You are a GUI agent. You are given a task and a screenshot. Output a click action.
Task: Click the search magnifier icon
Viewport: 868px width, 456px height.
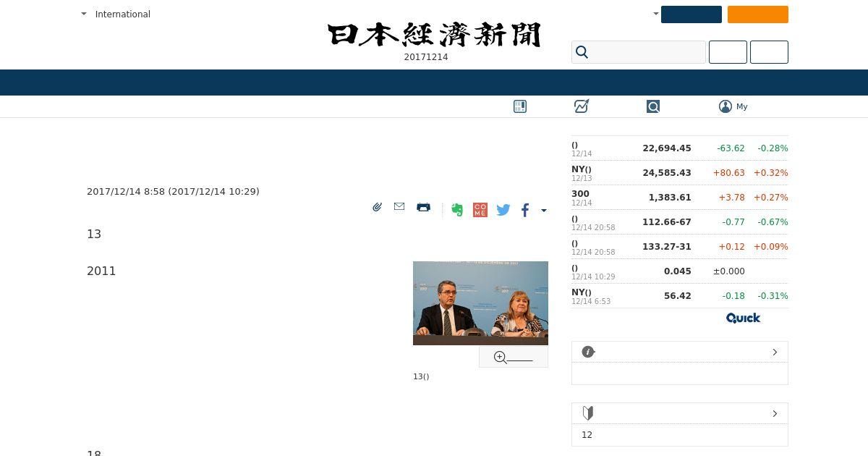coord(582,52)
